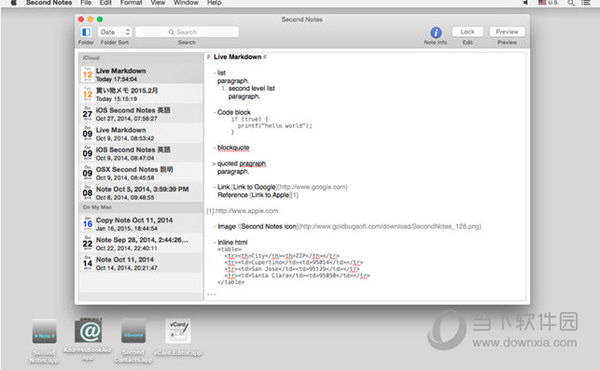Image resolution: width=600 pixels, height=370 pixels.
Task: Open the File menu
Action: point(86,3)
